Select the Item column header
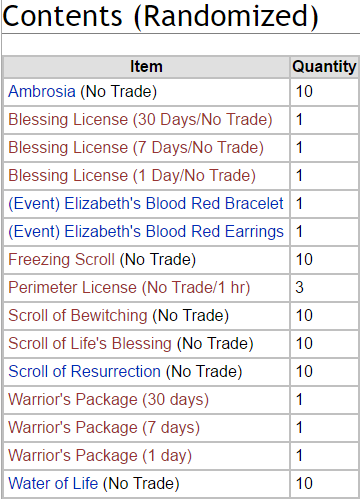Viewport: 360px width, 499px height. pyautogui.click(x=146, y=67)
